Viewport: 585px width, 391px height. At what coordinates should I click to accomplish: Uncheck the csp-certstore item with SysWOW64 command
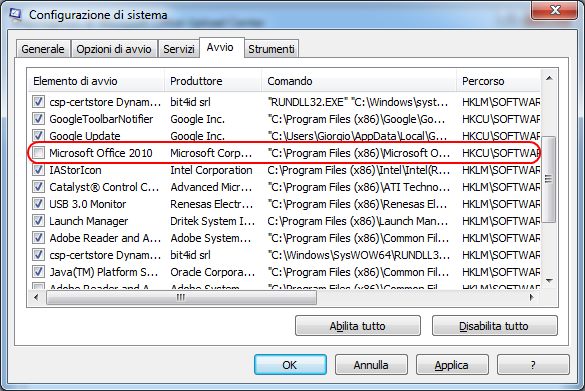(x=38, y=255)
